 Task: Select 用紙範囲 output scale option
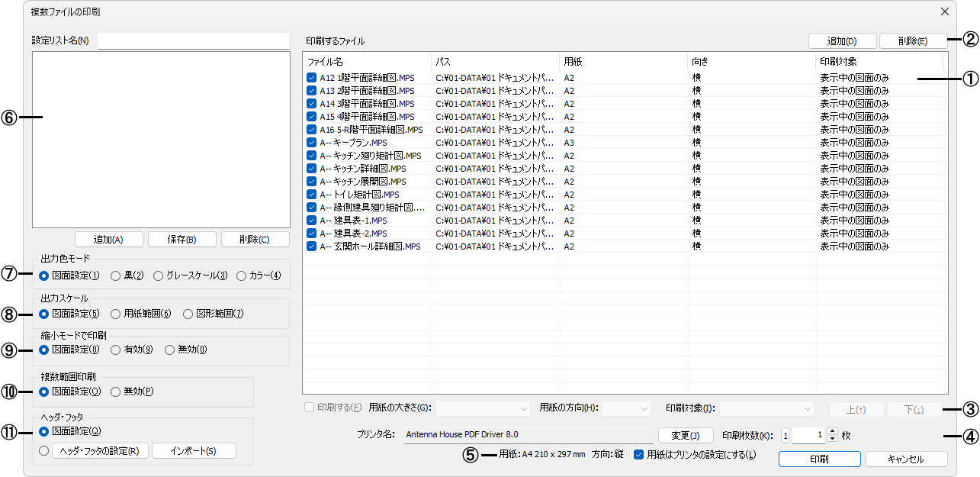[x=115, y=313]
